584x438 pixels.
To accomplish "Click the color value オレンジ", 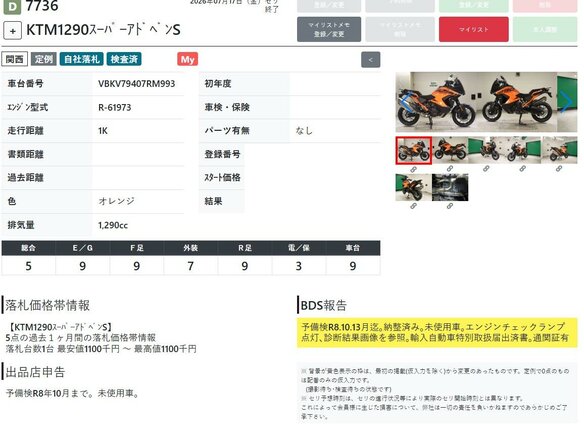I will coord(116,201).
